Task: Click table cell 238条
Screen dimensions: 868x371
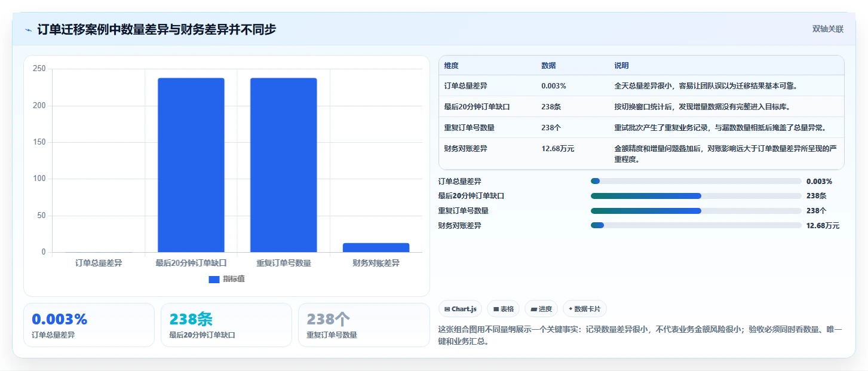Action: point(551,107)
